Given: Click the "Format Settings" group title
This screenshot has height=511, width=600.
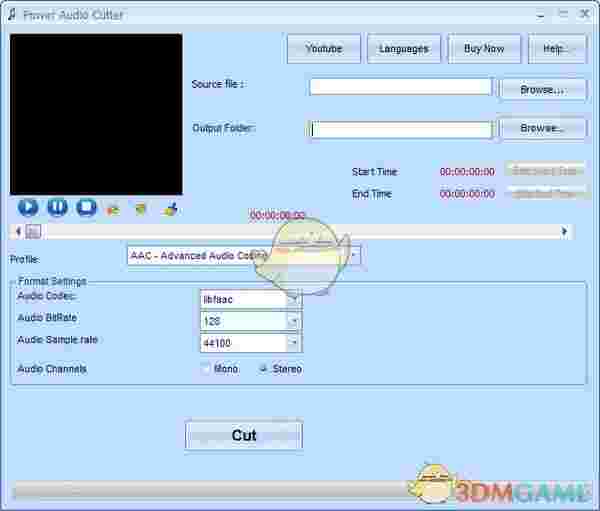Looking at the screenshot, I should 52,281.
